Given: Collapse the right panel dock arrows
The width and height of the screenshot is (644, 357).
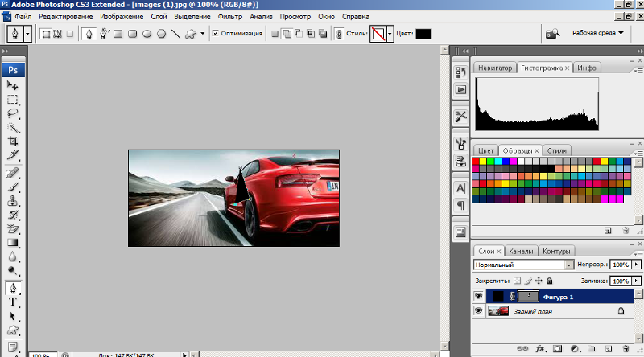Looking at the screenshot, I should 640,51.
